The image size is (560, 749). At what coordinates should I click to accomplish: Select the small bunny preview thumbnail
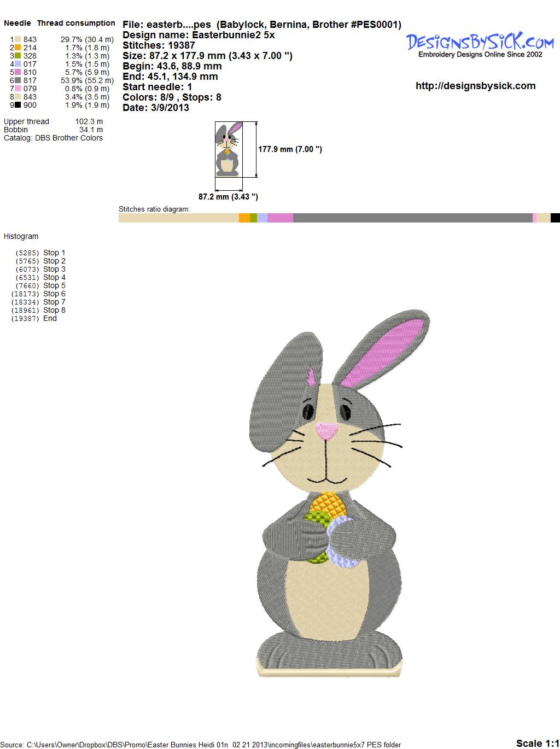(x=229, y=149)
